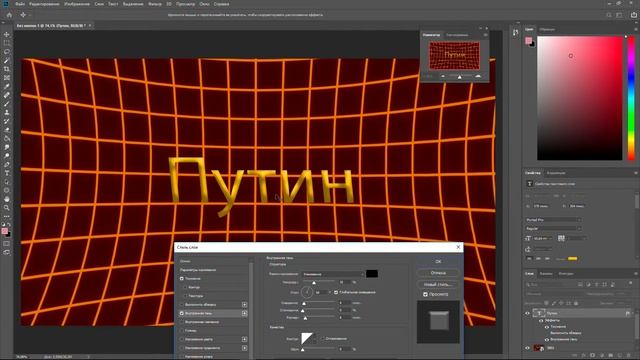Open the Regular font style dropdown
The height and width of the screenshot is (360, 640).
coord(553,228)
